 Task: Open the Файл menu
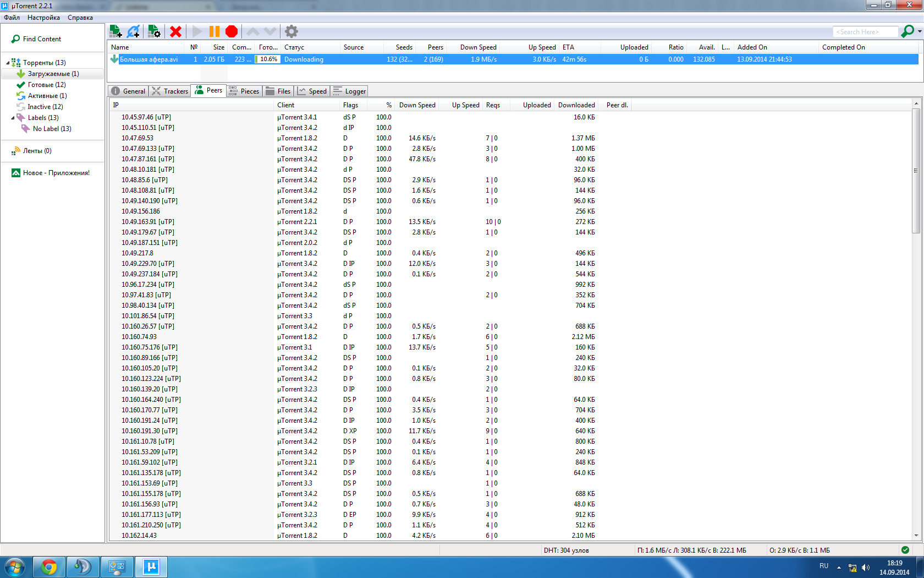12,18
